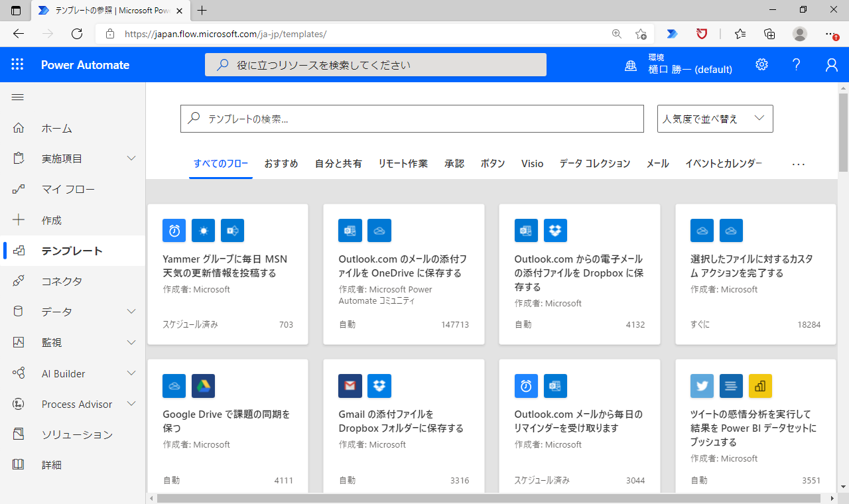849x504 pixels.
Task: Open the browser settings ellipsis menu
Action: click(x=831, y=34)
